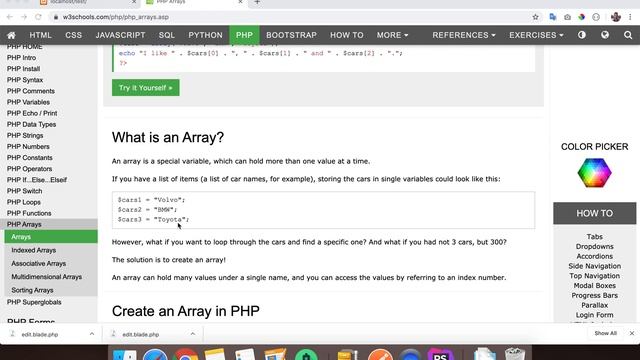Screen dimensions: 640x360
Task: Open the REFERENCES dropdown menu
Action: pyautogui.click(x=464, y=35)
